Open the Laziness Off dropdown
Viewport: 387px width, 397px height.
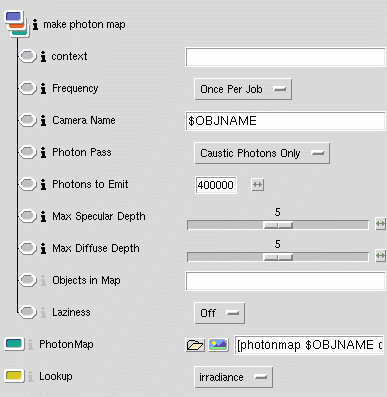pos(219,313)
